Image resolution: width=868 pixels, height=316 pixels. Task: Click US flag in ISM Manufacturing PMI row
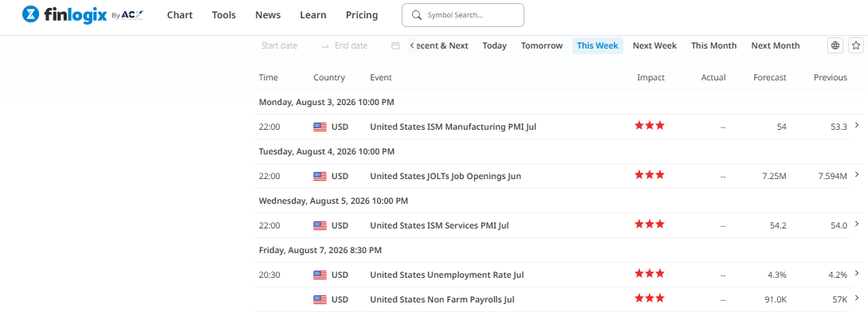point(320,127)
